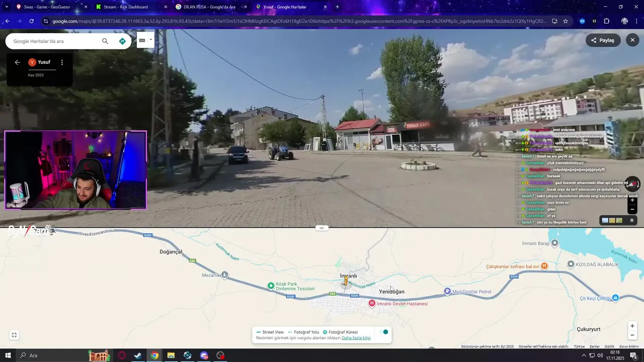Open Köşk Park Dinlenme Tesisleri place
The image size is (644, 362).
[271, 286]
